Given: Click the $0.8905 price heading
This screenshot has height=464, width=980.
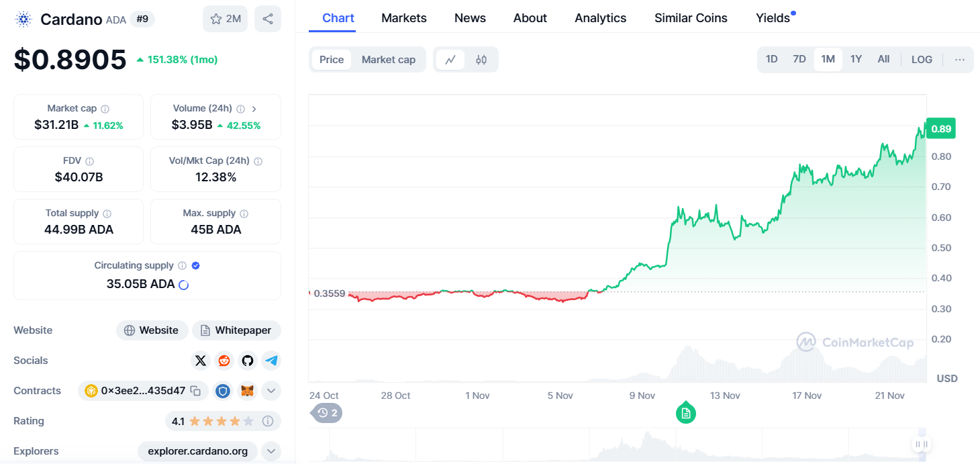Looking at the screenshot, I should [x=70, y=60].
